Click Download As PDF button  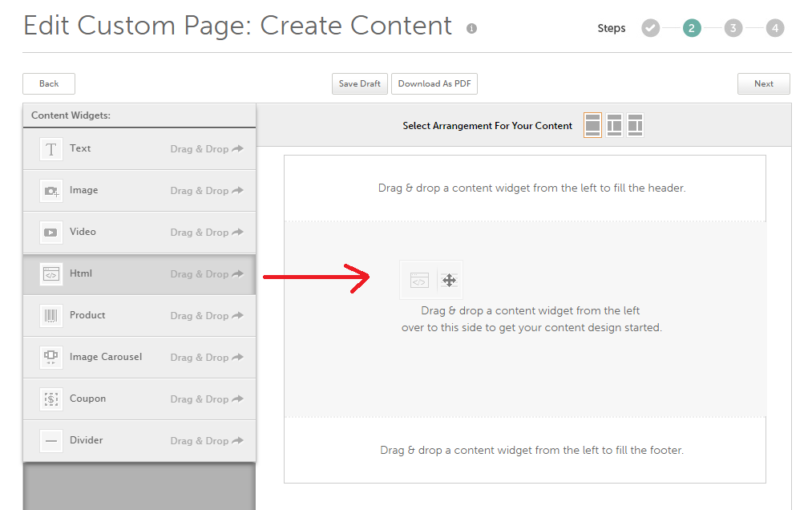click(x=434, y=83)
